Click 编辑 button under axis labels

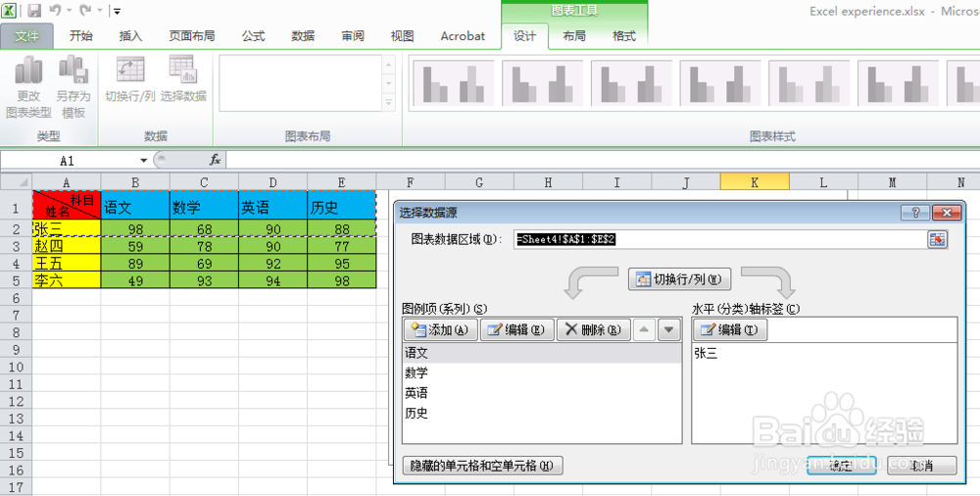(730, 329)
